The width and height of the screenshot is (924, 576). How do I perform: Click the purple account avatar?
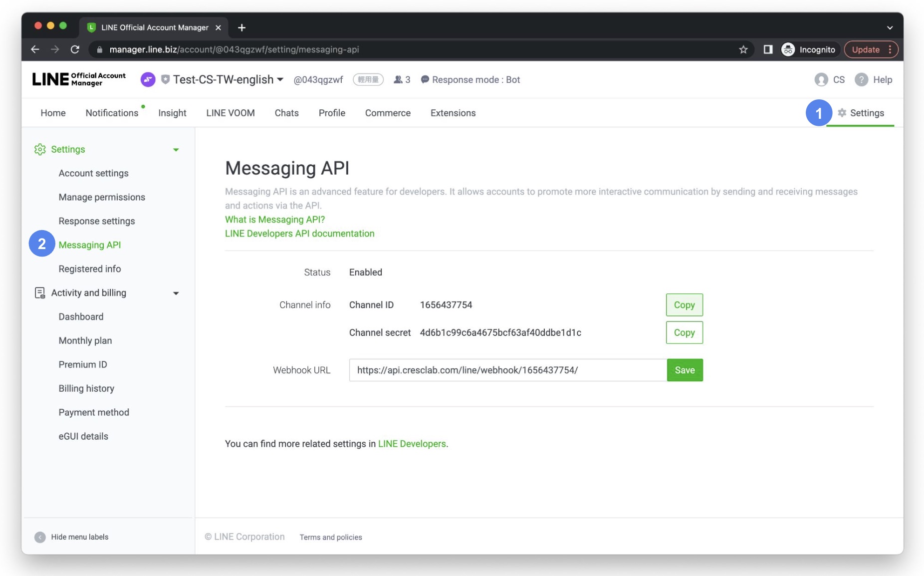click(148, 79)
